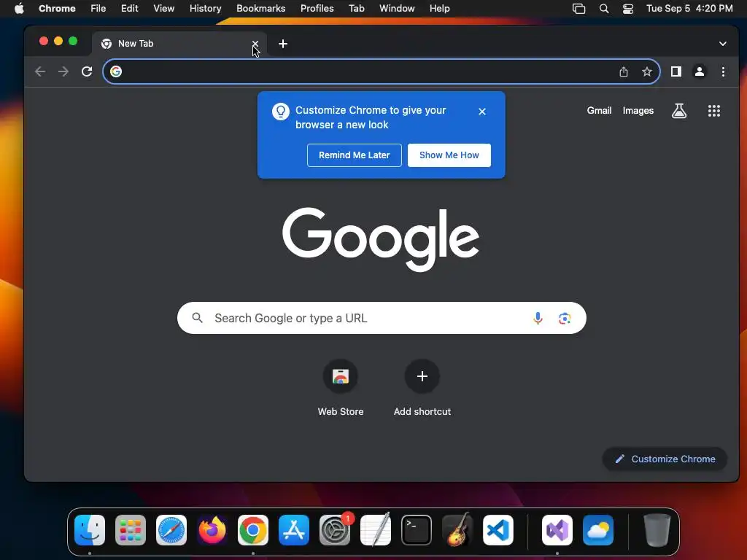The height and width of the screenshot is (560, 747).
Task: Open App Store from the Dock
Action: [294, 530]
